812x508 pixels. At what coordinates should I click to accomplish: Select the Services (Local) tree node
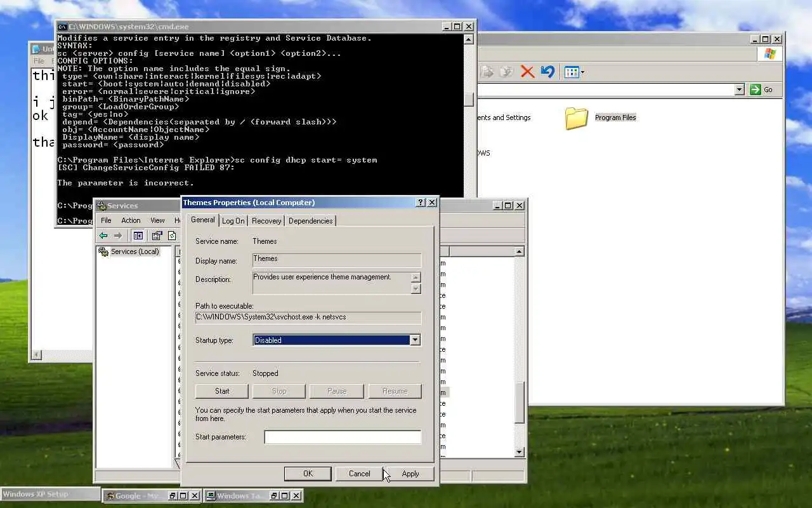pos(134,251)
